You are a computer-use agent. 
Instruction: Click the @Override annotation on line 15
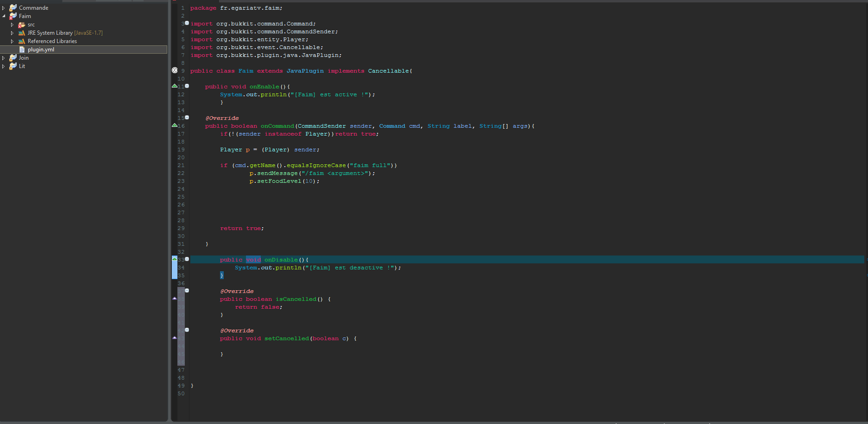pos(222,118)
